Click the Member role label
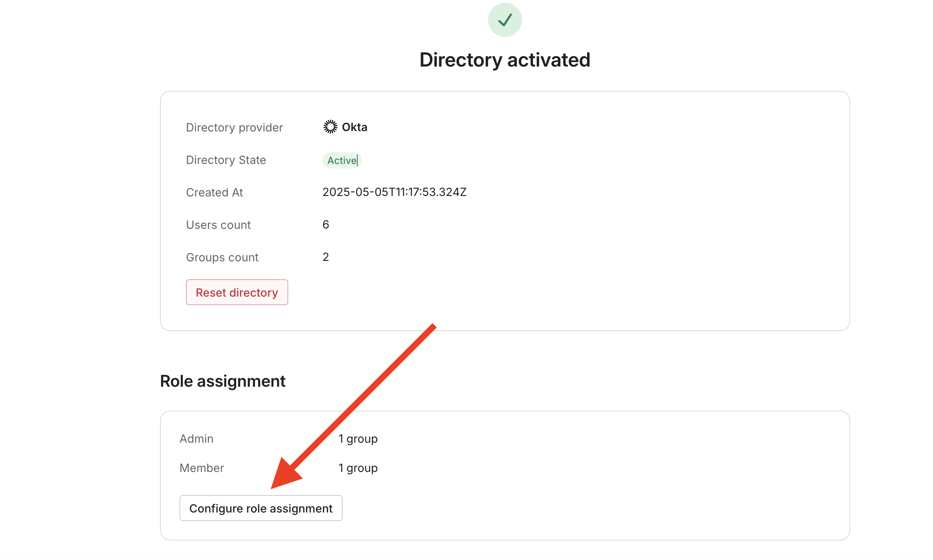933x560 pixels. coord(201,468)
